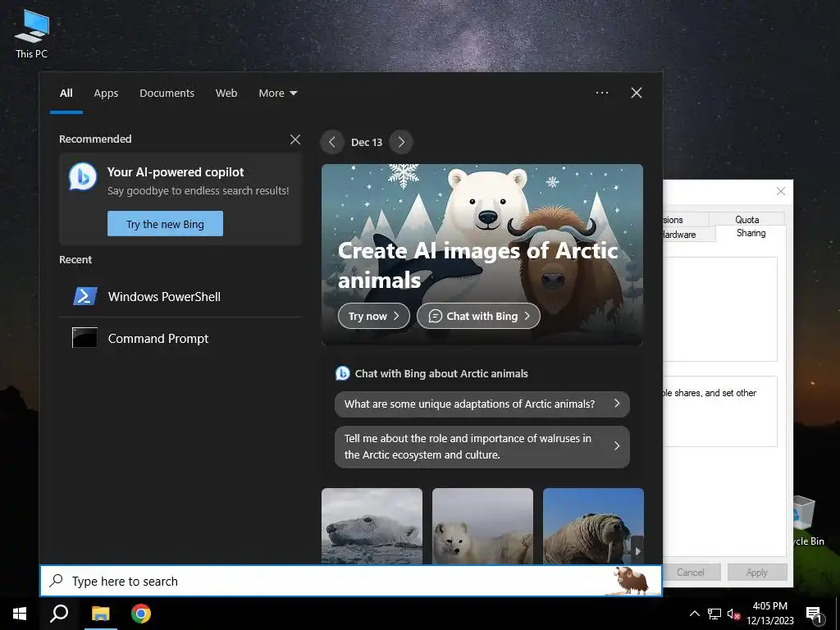Open search options three-dot menu

point(601,93)
